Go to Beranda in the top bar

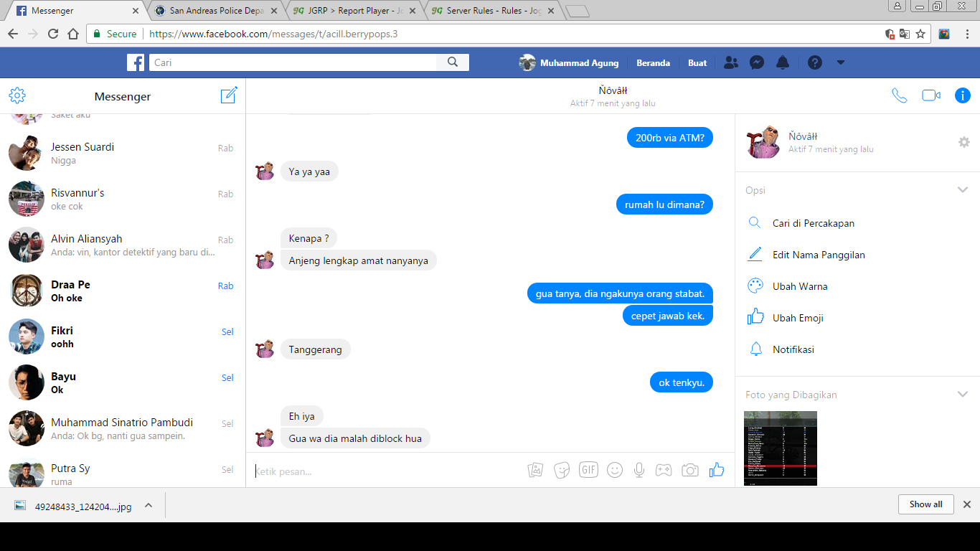click(653, 63)
